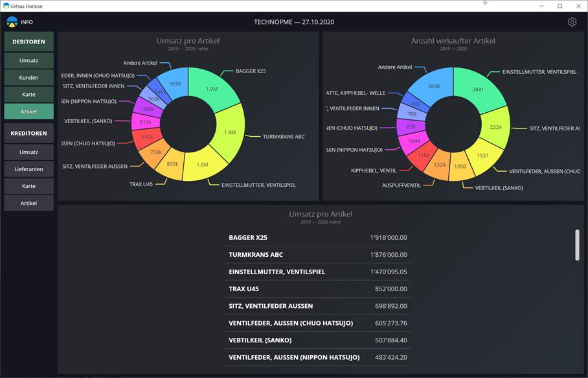Viewport: 588px width, 378px height.
Task: Open Umsatz under DEBITOREN
Action: (x=29, y=60)
